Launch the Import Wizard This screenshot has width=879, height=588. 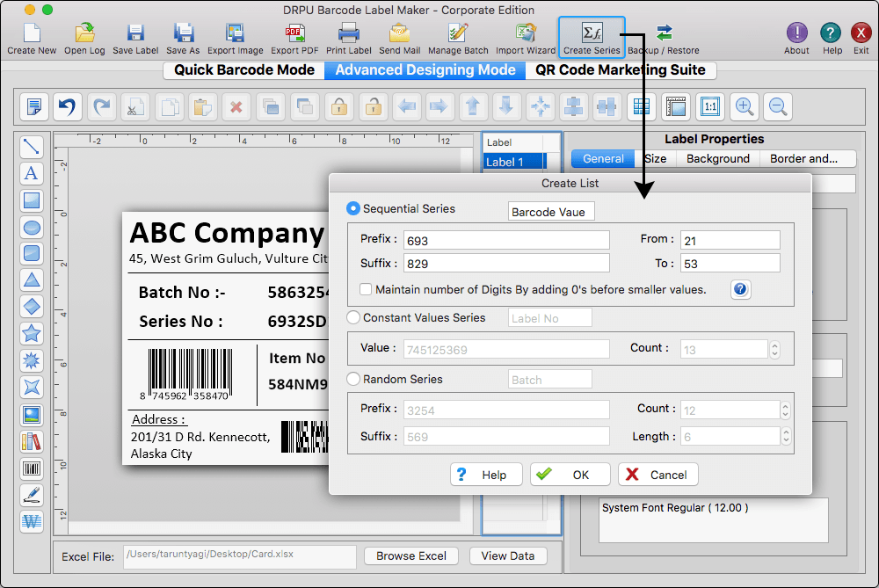pyautogui.click(x=526, y=38)
